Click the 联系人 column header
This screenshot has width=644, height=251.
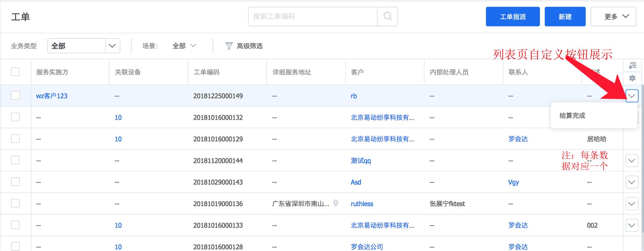pos(518,72)
